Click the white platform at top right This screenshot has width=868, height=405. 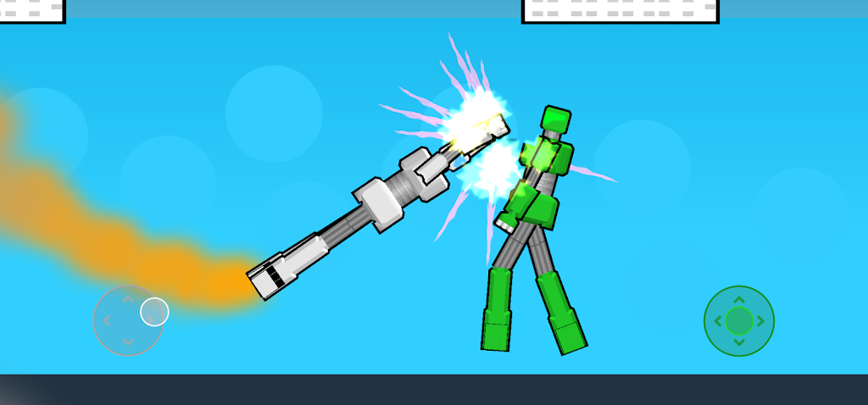click(620, 10)
